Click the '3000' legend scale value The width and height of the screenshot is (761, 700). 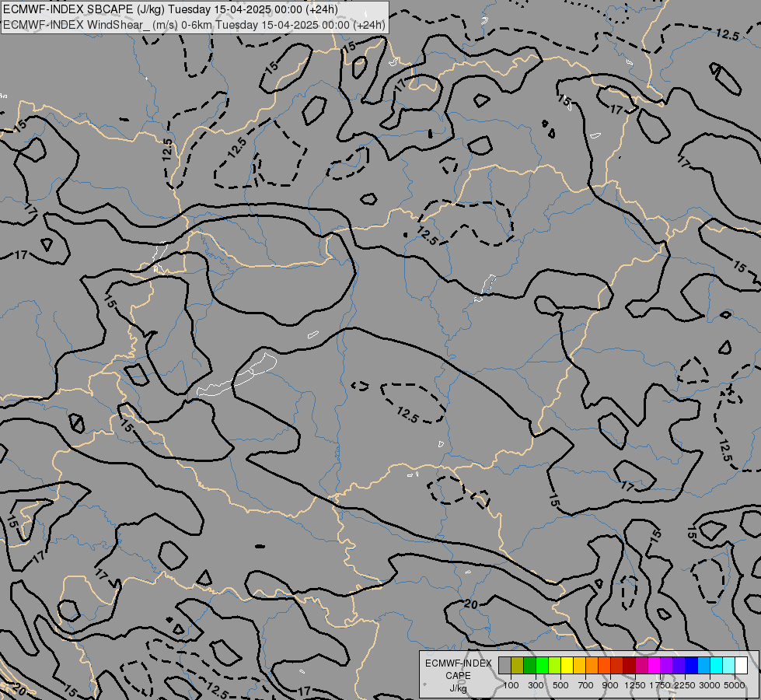[x=710, y=685]
